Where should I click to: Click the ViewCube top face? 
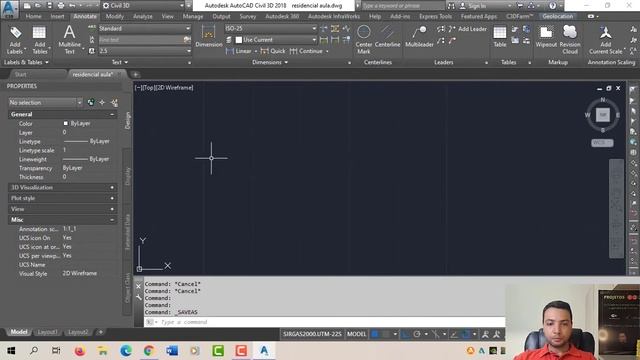tap(603, 115)
